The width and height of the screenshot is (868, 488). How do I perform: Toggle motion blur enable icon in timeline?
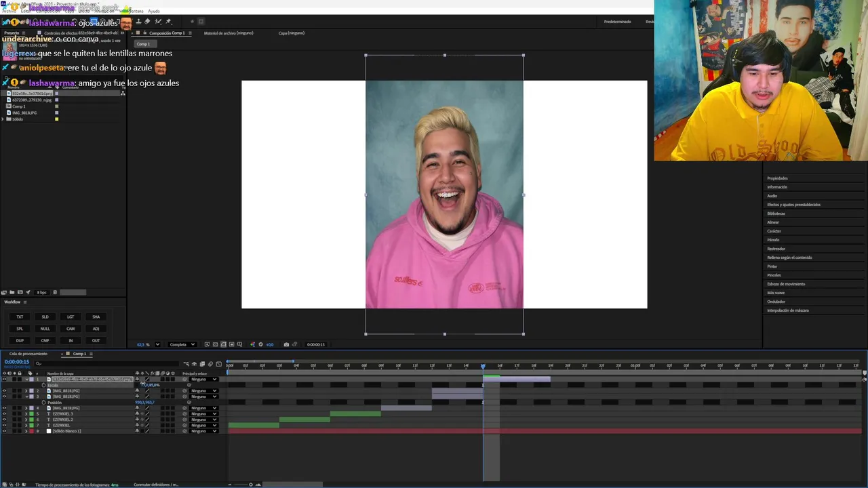click(210, 364)
